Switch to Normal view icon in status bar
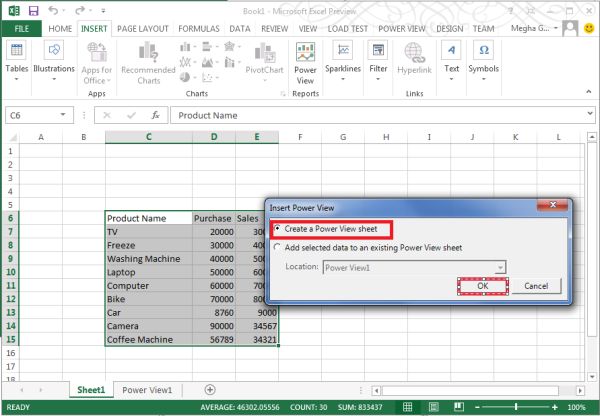 tap(408, 407)
